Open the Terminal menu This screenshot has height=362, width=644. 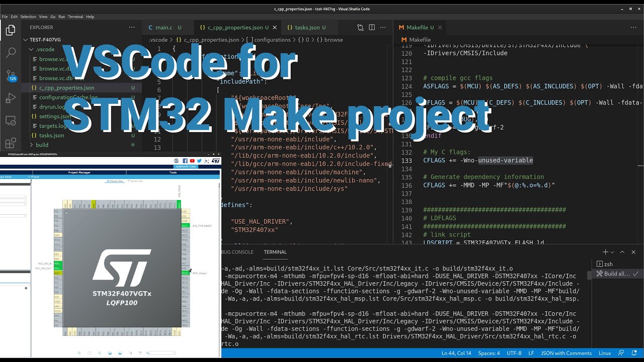[x=76, y=17]
